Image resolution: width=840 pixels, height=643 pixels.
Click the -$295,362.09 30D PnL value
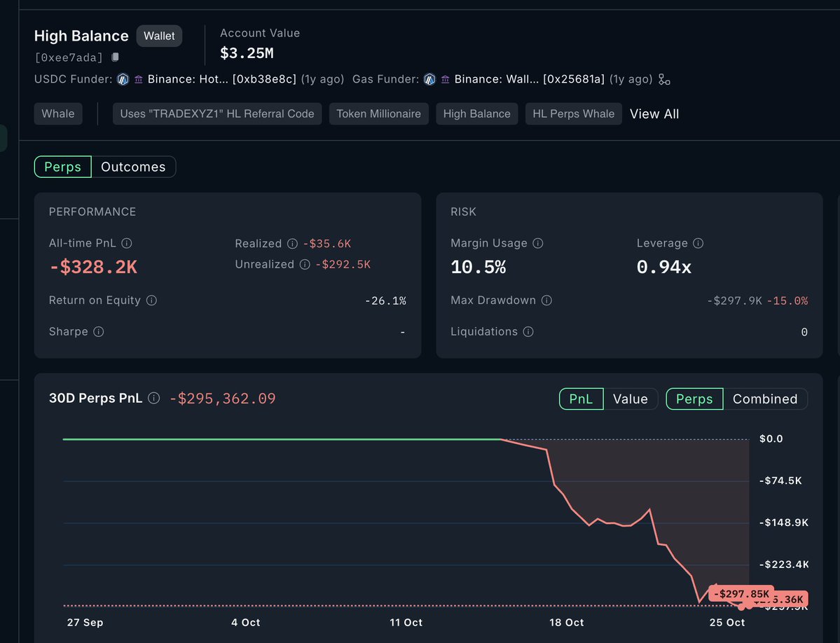pyautogui.click(x=222, y=399)
